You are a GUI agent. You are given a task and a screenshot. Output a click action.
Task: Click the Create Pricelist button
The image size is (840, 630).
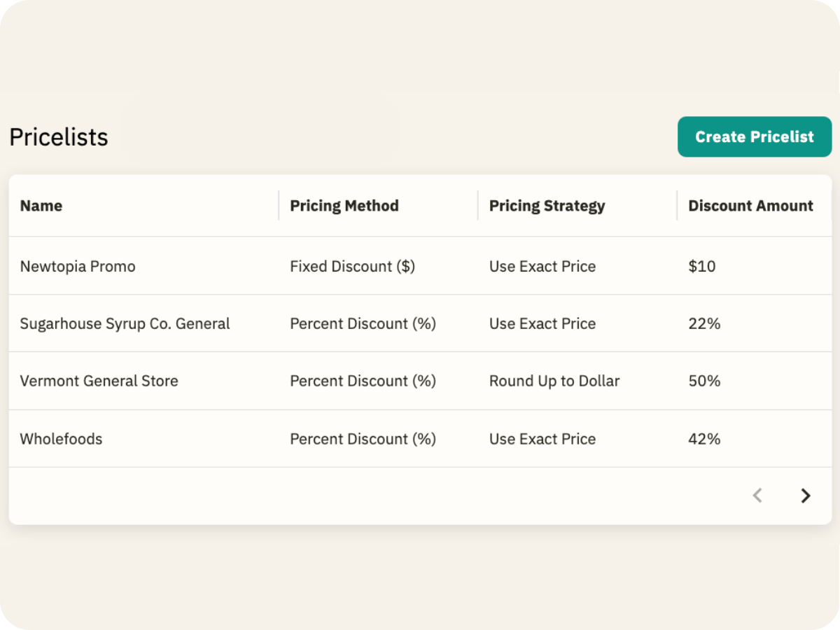(x=755, y=136)
